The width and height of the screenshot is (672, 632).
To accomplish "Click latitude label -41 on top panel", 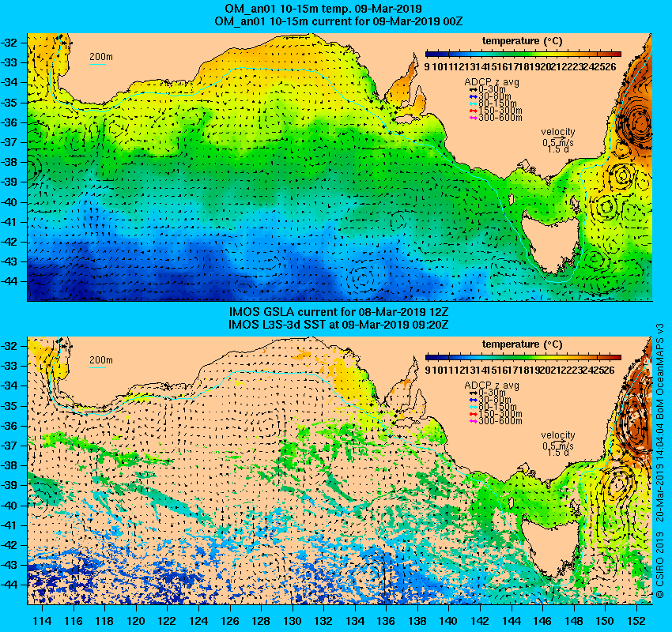I will click(x=9, y=222).
